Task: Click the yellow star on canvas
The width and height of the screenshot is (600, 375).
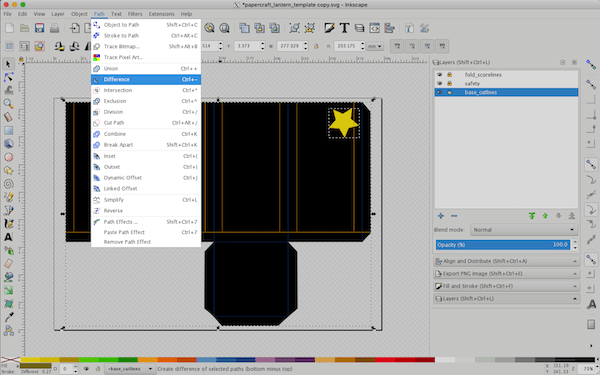Action: point(343,123)
